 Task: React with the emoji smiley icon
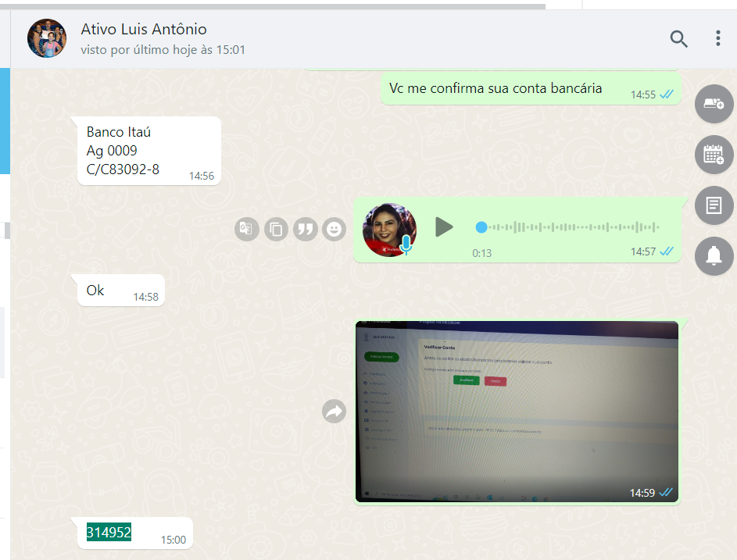[334, 230]
